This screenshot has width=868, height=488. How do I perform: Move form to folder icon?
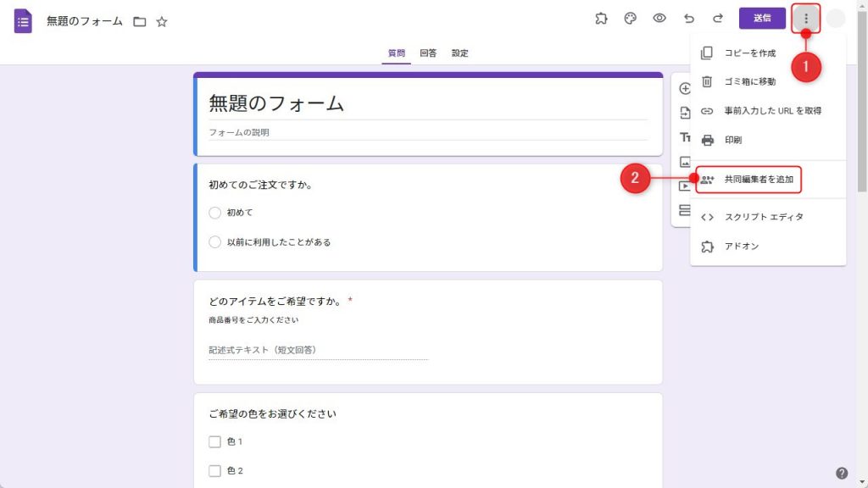point(140,21)
